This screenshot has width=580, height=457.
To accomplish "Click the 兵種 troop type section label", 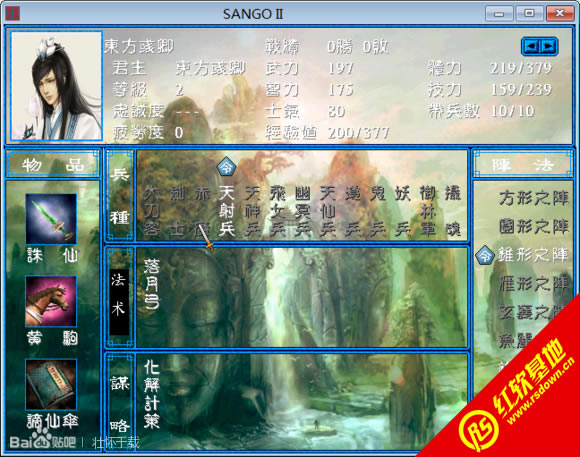I will 120,196.
